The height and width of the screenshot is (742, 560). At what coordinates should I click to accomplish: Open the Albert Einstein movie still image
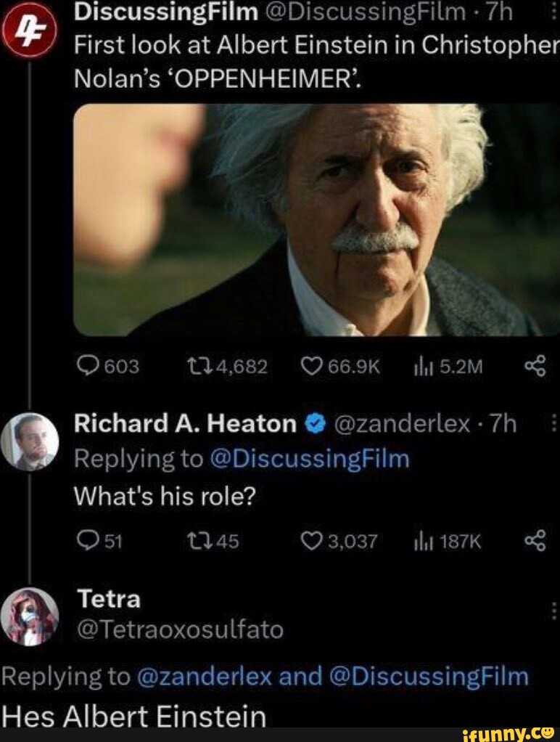coord(312,218)
